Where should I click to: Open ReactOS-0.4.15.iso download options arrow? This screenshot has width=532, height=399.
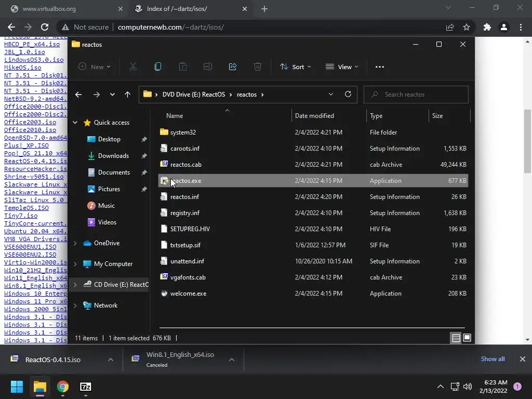[x=111, y=360]
